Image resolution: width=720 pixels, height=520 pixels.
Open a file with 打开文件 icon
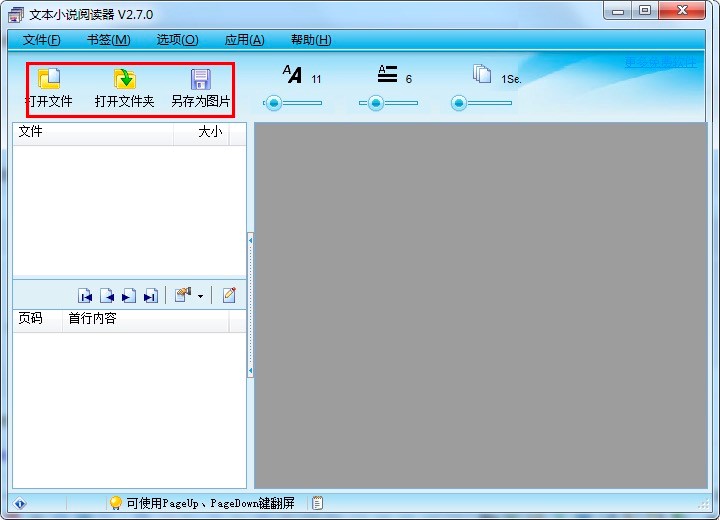(x=49, y=79)
